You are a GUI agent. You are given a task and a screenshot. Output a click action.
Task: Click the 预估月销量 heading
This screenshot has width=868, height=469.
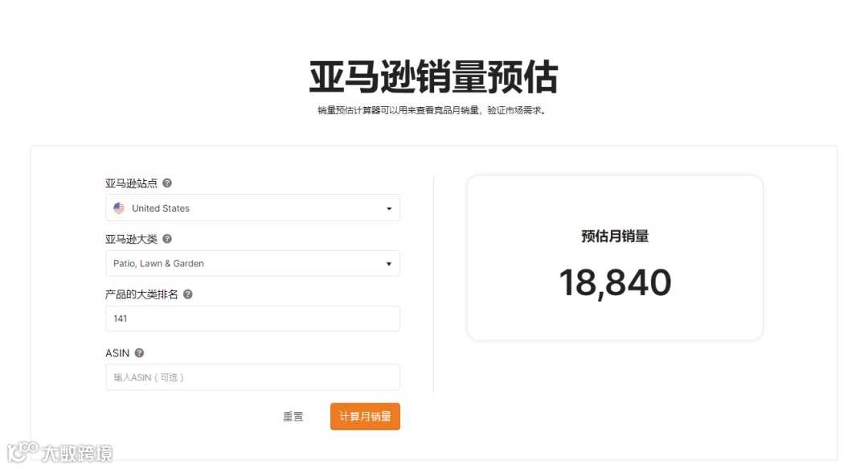615,237
